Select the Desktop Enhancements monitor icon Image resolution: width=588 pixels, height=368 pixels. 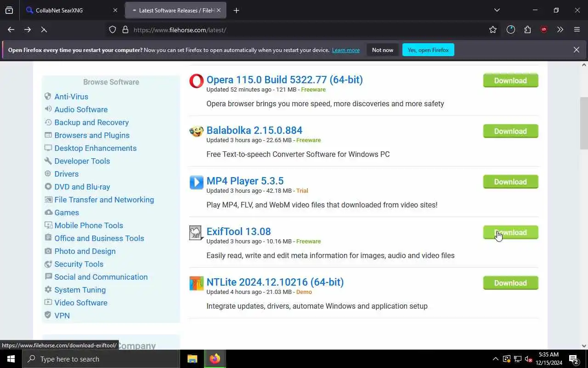pyautogui.click(x=48, y=148)
